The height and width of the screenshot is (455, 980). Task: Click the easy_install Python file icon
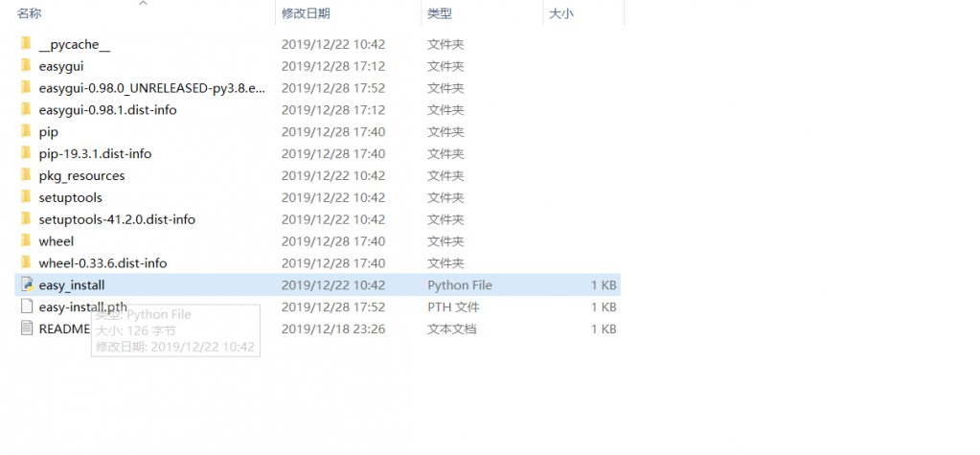[x=26, y=284]
